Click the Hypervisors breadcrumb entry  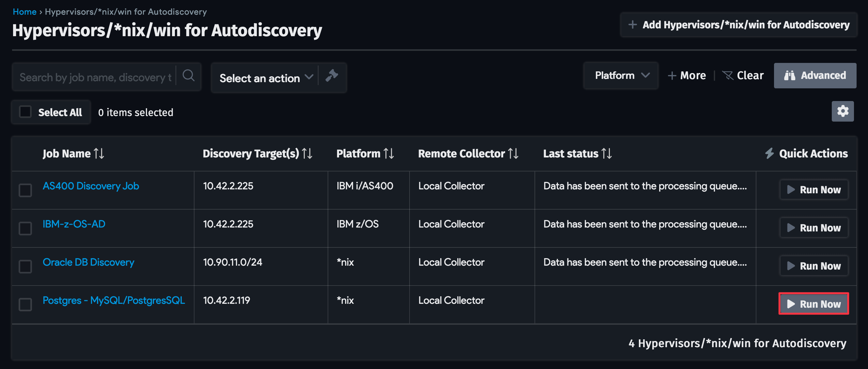125,11
